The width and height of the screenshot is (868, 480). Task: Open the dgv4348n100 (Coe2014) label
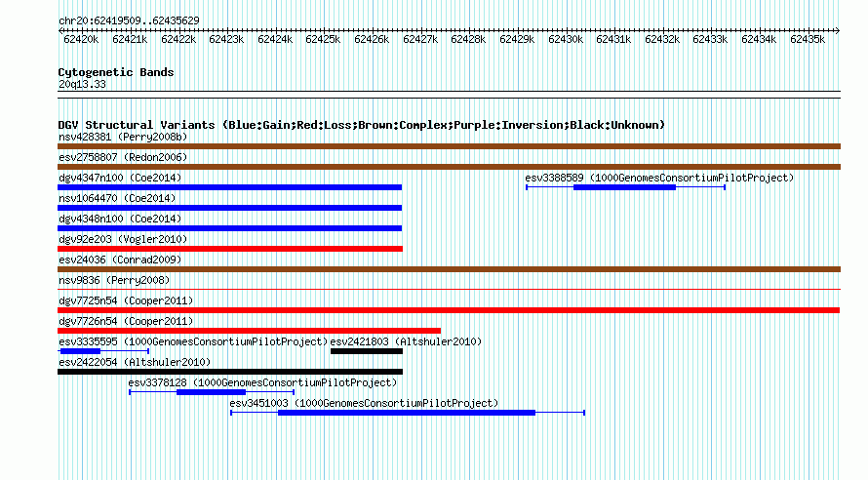(x=120, y=219)
